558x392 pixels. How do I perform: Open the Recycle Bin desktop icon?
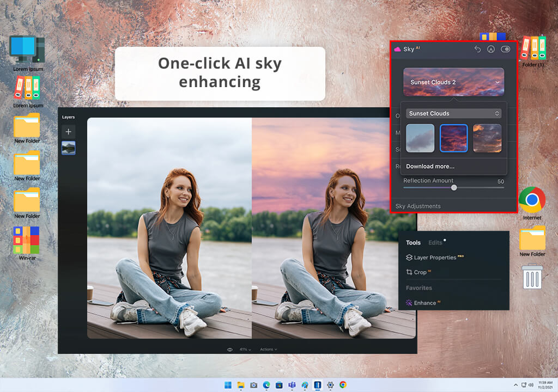pos(532,276)
